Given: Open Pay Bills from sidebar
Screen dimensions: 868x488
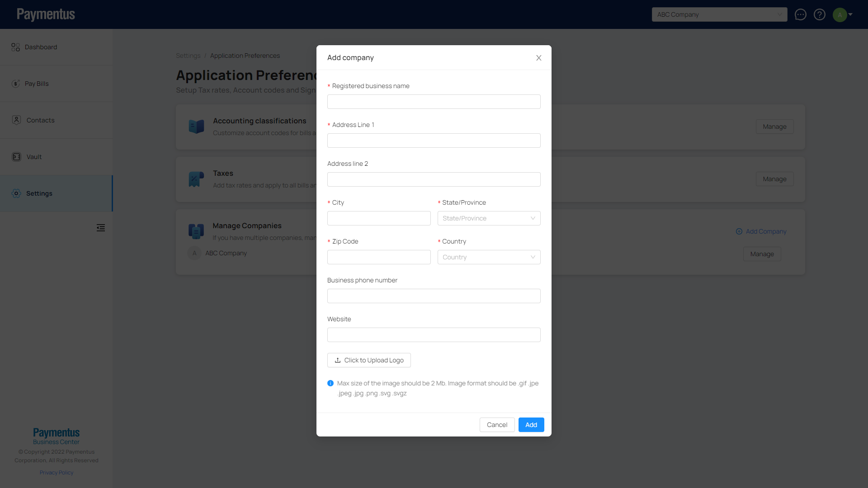Looking at the screenshot, I should pyautogui.click(x=37, y=84).
